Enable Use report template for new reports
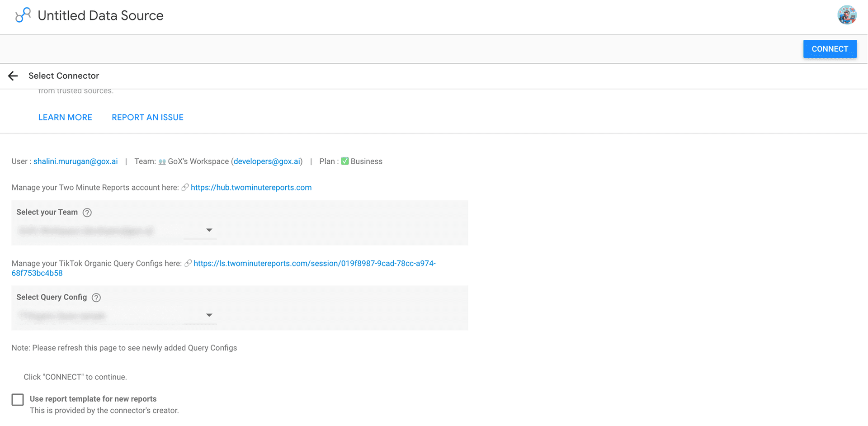This screenshot has width=868, height=426. pyautogui.click(x=18, y=400)
